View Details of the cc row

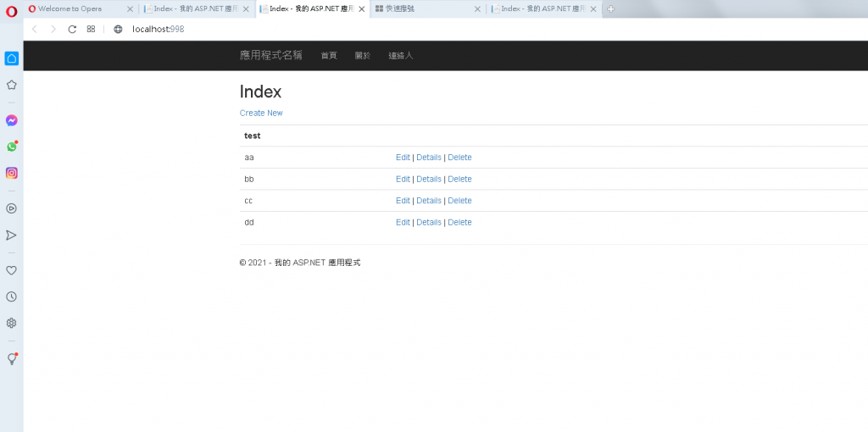coord(429,200)
